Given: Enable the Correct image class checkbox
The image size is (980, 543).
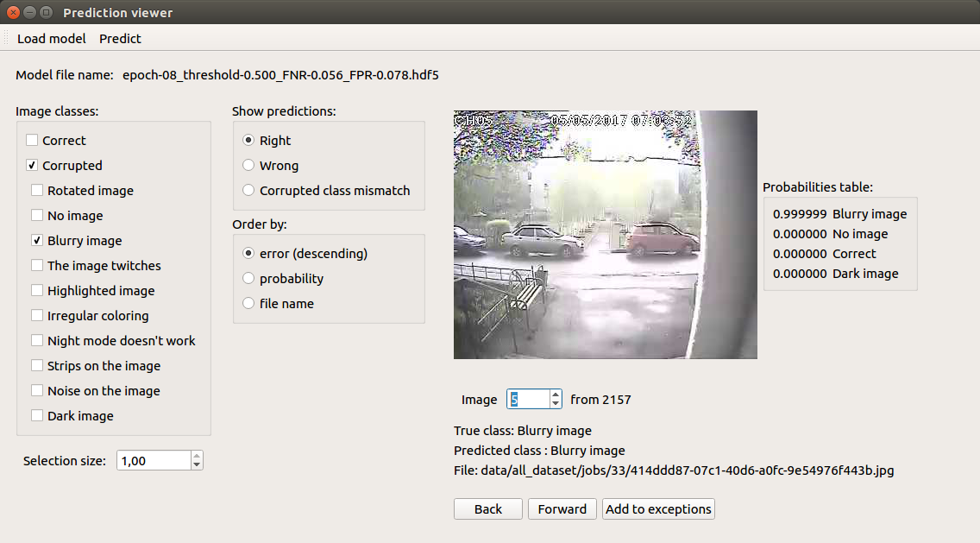Looking at the screenshot, I should (32, 141).
